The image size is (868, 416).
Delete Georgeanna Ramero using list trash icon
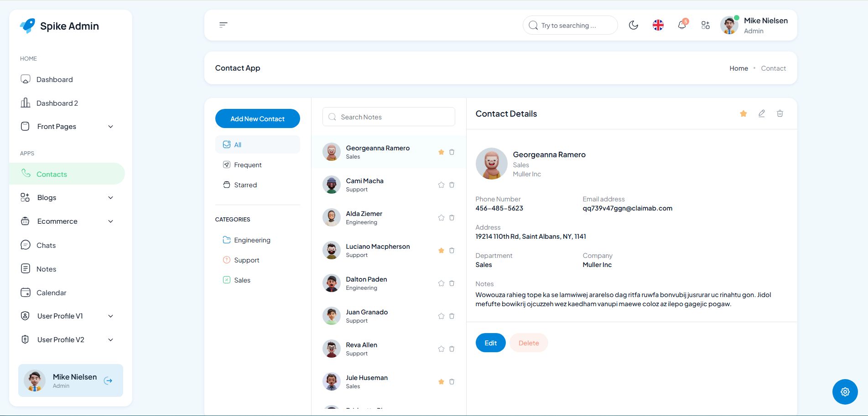pos(452,152)
